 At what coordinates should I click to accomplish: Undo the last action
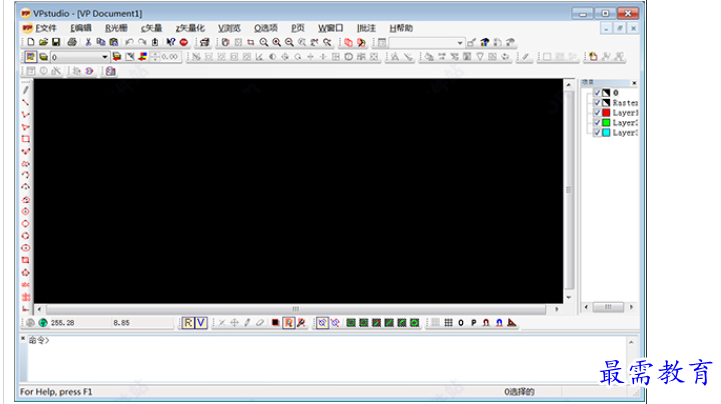(129, 42)
